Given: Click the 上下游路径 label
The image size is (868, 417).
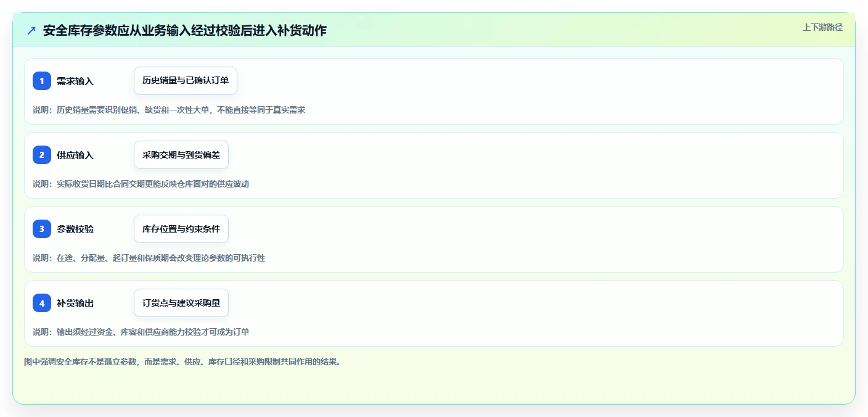Looking at the screenshot, I should [822, 27].
